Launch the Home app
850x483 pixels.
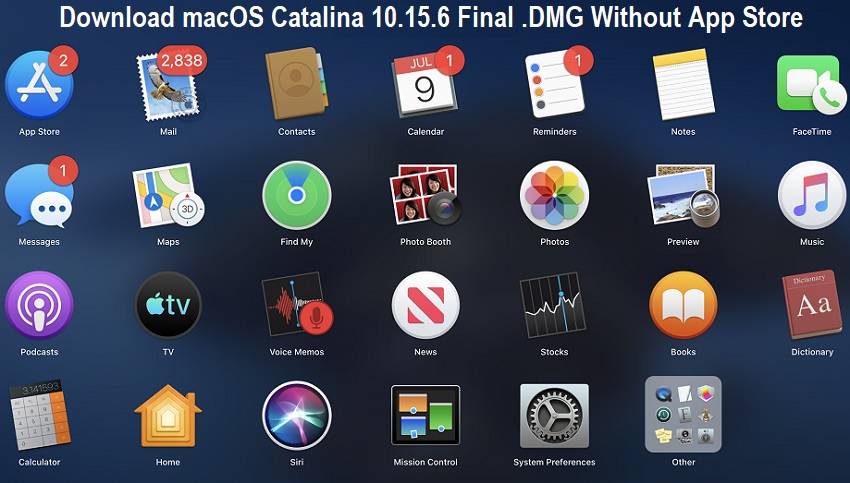pyautogui.click(x=169, y=416)
